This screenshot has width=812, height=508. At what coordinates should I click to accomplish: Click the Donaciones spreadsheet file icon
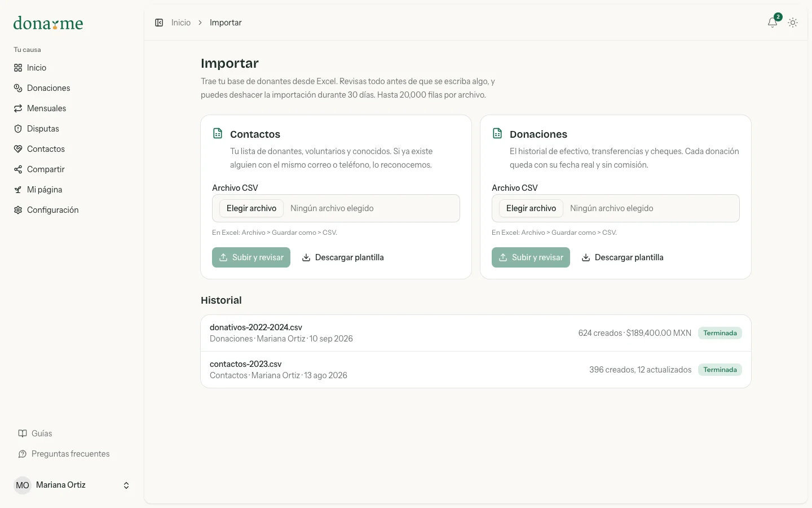click(497, 134)
